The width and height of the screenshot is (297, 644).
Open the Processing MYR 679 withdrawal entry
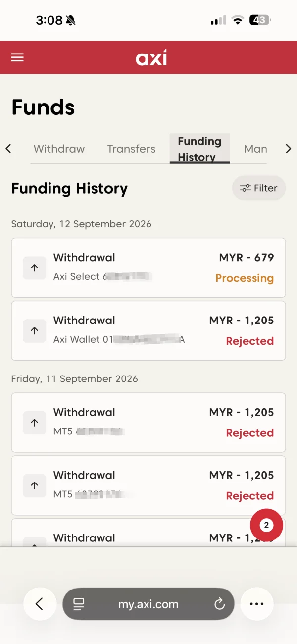point(148,268)
